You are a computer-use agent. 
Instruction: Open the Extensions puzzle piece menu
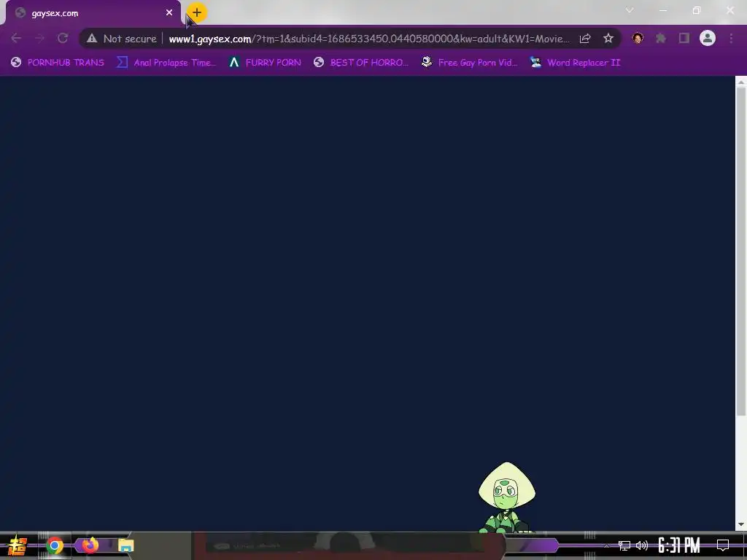(661, 38)
